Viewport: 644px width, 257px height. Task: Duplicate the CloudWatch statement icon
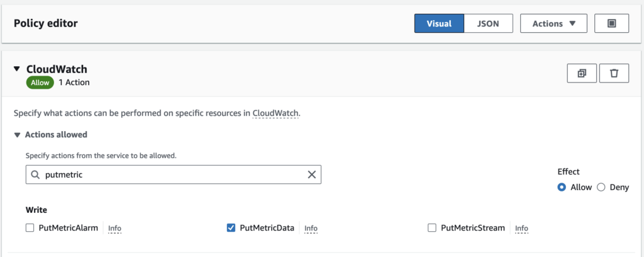582,73
